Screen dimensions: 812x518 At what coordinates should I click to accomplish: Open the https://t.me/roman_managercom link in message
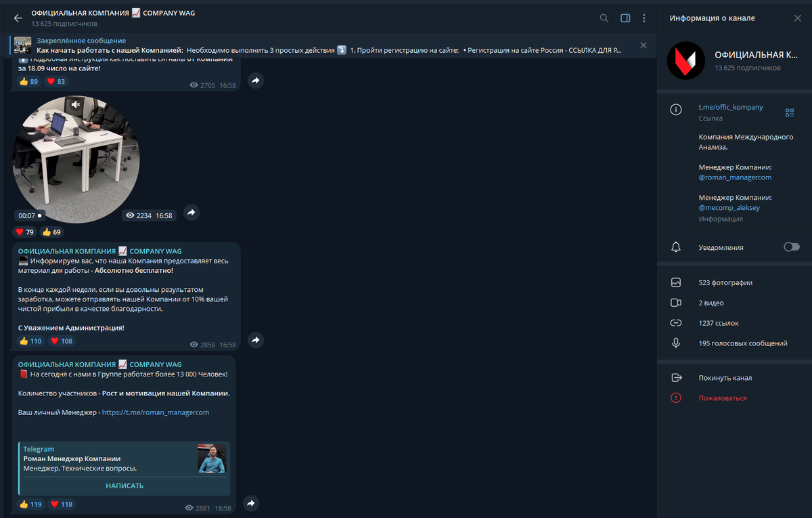156,412
